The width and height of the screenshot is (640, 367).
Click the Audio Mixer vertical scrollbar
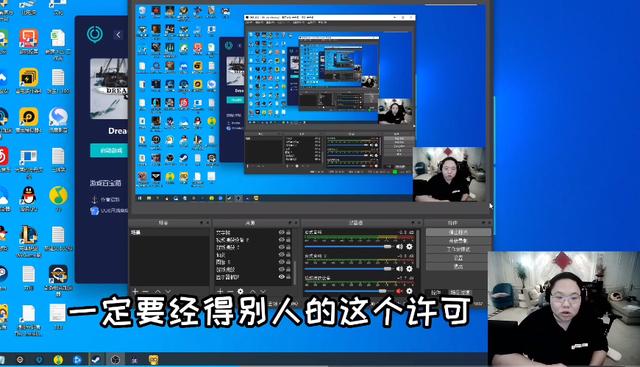[418, 249]
